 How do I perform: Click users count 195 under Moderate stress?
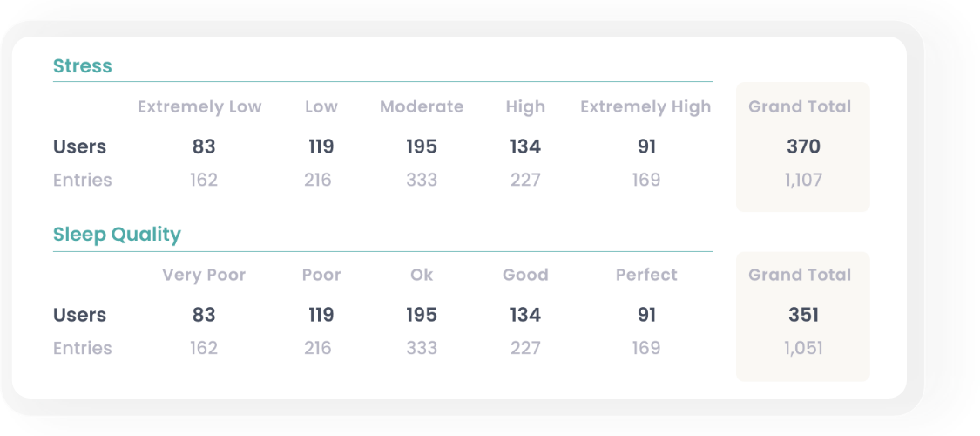[x=422, y=147]
